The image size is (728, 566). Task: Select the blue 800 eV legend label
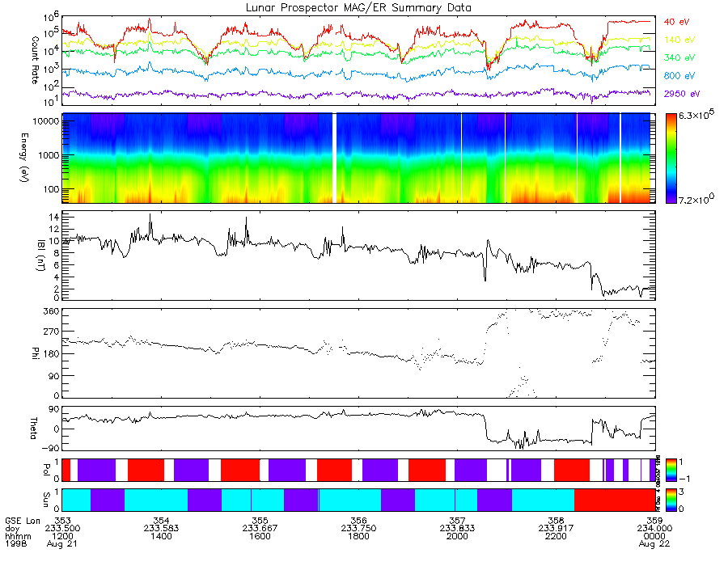coord(679,76)
